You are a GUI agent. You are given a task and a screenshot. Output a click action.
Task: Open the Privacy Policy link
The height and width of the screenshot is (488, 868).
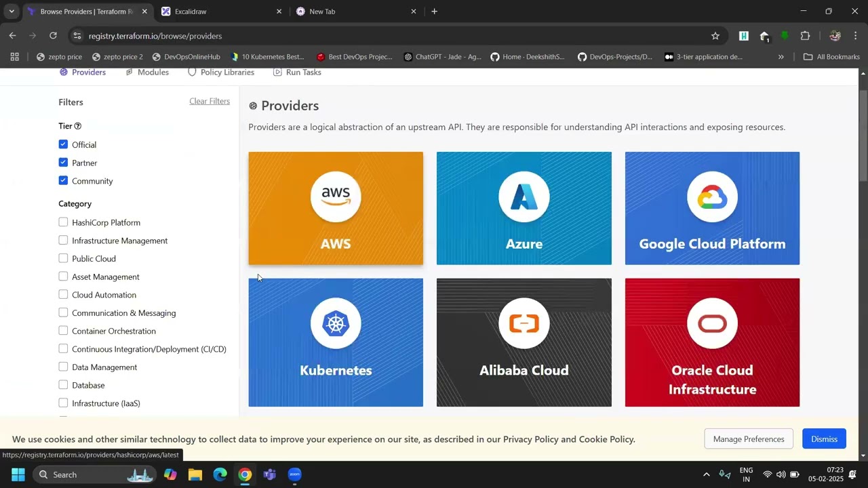[531, 439]
